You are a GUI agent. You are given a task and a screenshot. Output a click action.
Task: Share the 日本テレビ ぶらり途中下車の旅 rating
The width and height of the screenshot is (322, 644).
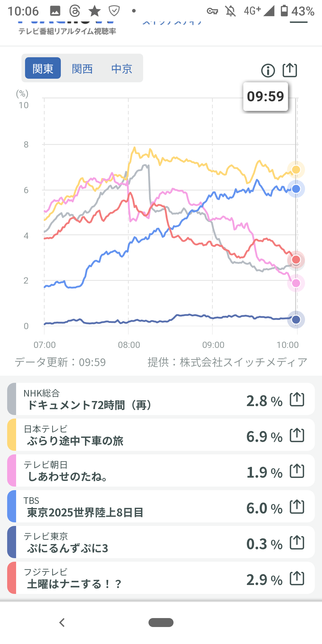(x=297, y=435)
